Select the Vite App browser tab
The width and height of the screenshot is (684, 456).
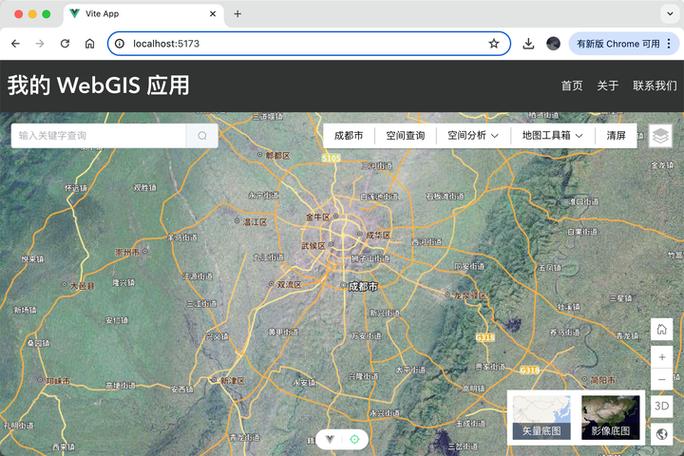(x=143, y=14)
